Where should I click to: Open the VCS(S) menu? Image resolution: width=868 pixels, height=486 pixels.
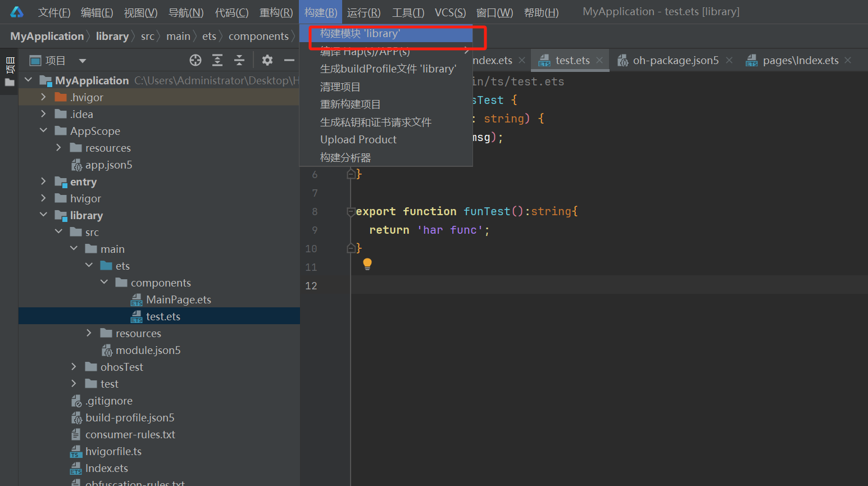[450, 12]
